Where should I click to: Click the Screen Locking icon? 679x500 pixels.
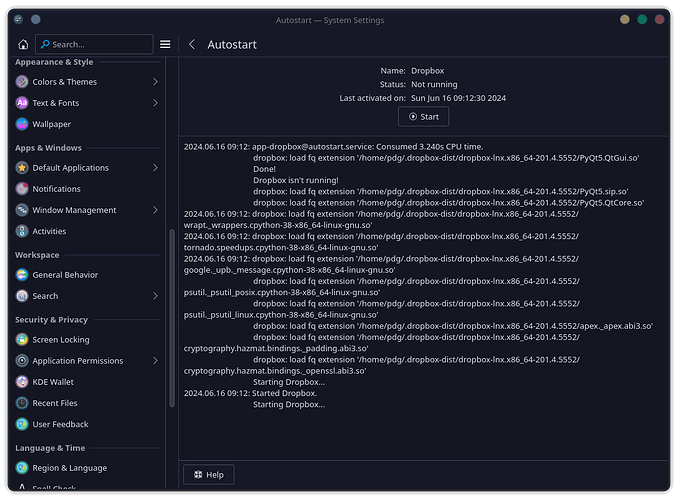click(22, 340)
